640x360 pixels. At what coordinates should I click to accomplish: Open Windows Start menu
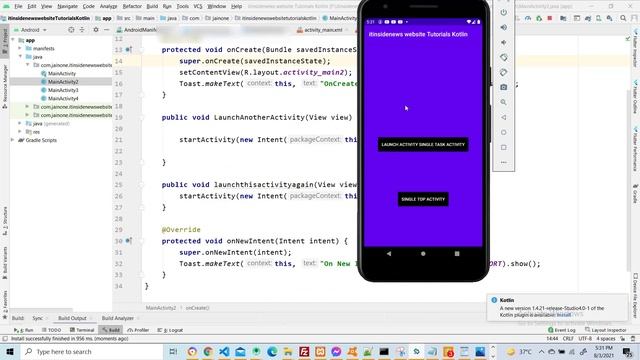[x=10, y=351]
